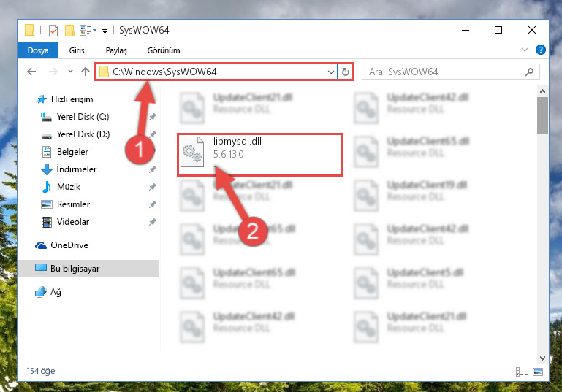Go up one folder level
The width and height of the screenshot is (562, 392).
(x=86, y=72)
